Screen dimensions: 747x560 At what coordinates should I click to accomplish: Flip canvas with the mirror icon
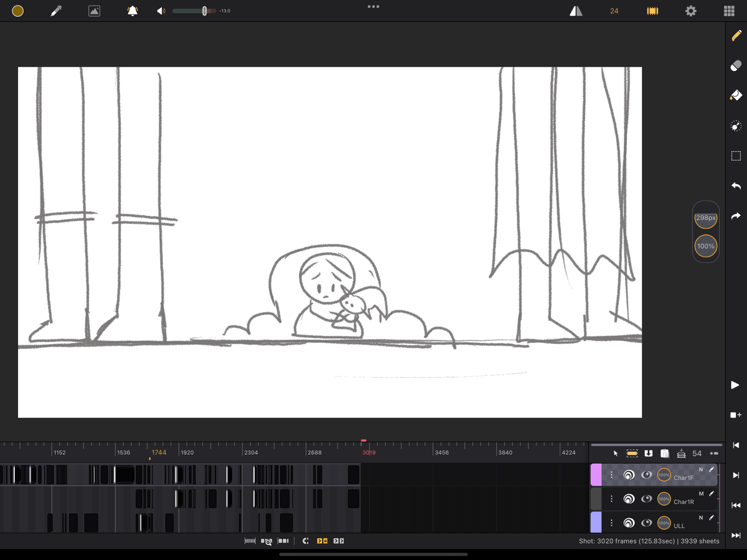pos(576,11)
